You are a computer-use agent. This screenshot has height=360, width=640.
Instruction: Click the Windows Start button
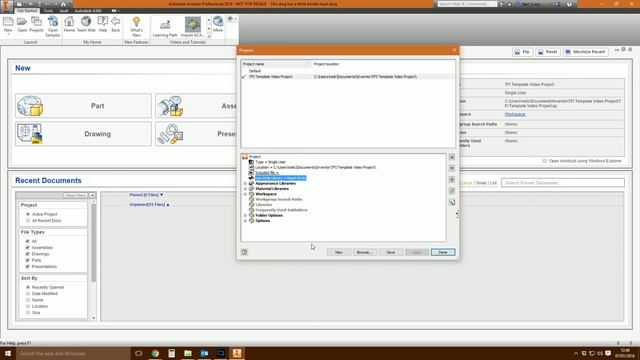click(x=8, y=353)
